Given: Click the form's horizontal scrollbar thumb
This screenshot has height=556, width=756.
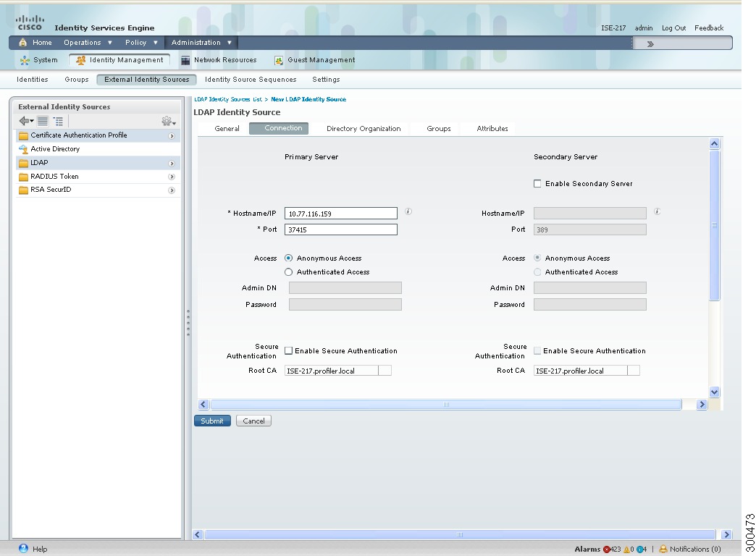Looking at the screenshot, I should (447, 405).
